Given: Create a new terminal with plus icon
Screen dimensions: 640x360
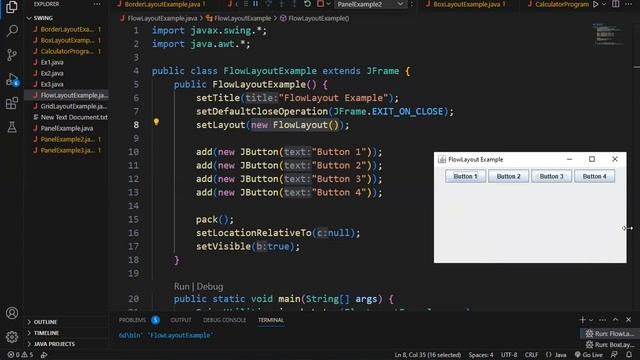Looking at the screenshot, I should [x=582, y=320].
